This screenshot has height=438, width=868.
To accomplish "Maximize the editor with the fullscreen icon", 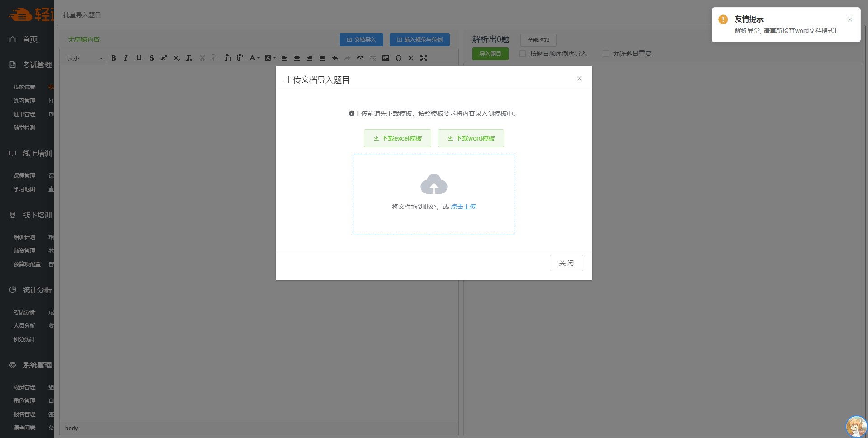I will click(x=424, y=58).
